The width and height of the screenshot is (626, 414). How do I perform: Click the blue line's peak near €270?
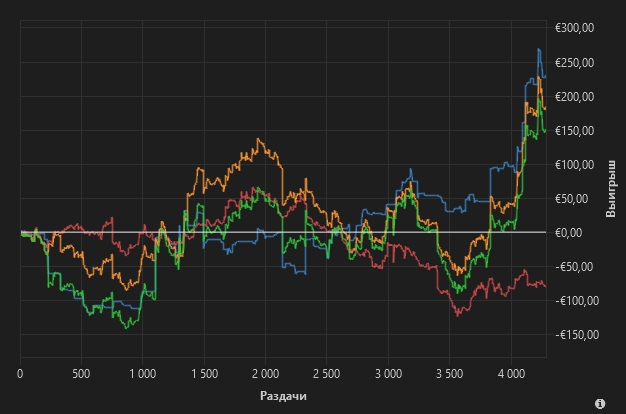click(539, 49)
